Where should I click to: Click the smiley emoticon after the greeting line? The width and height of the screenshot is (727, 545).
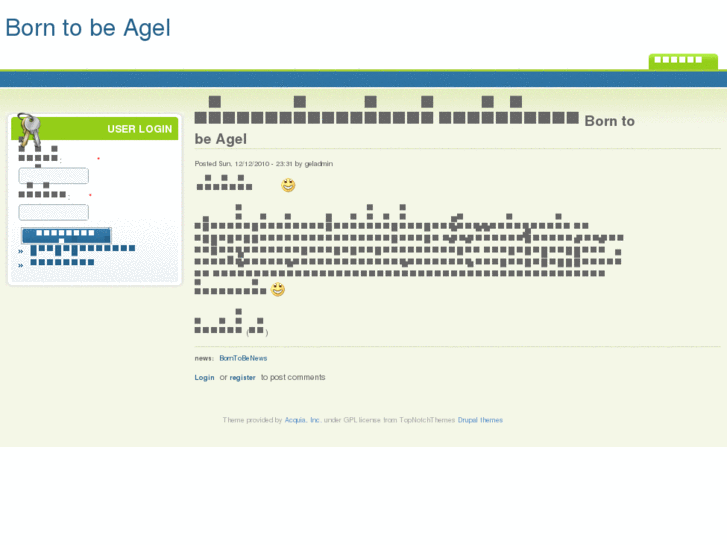pos(288,185)
